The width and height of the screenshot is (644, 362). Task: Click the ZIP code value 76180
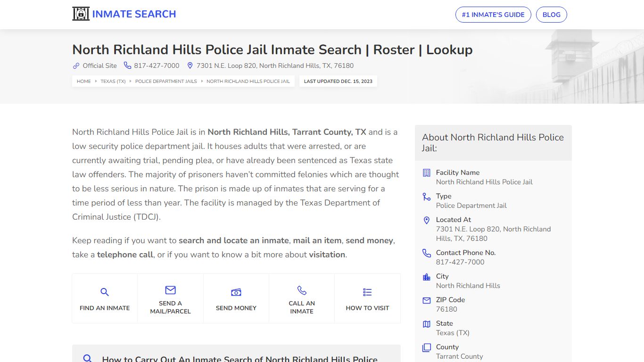[x=446, y=309]
